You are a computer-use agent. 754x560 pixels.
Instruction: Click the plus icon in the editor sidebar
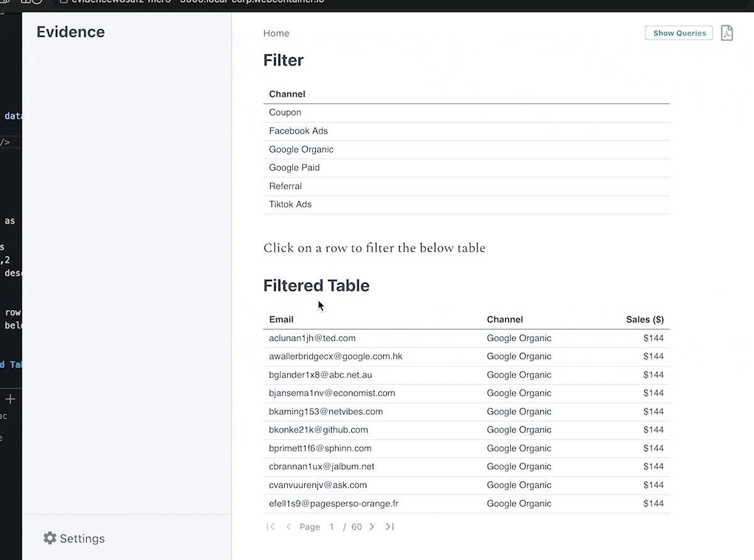pyautogui.click(x=9, y=398)
